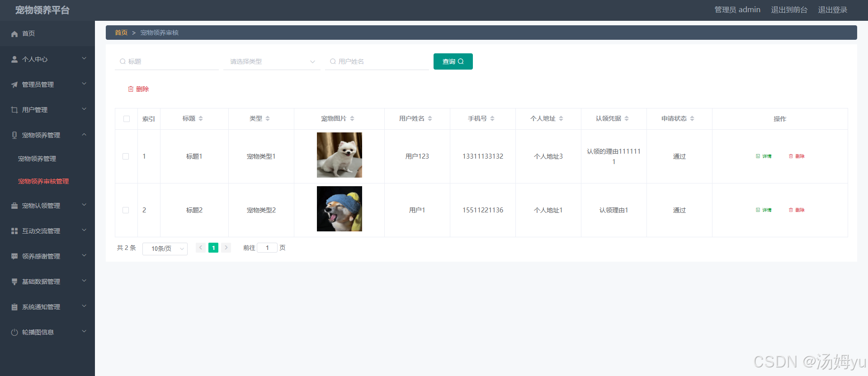Click the sort arrows on 类型 column
This screenshot has height=376, width=868.
coord(268,118)
